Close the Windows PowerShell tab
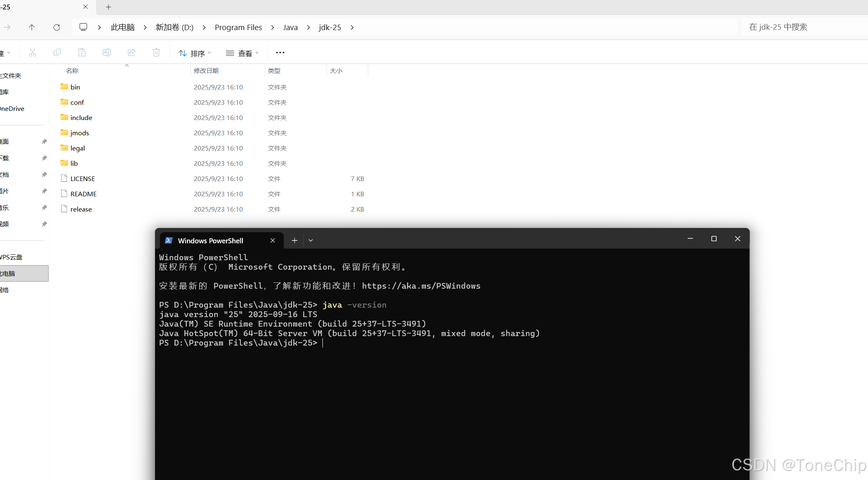Viewport: 868px width, 480px height. point(273,240)
